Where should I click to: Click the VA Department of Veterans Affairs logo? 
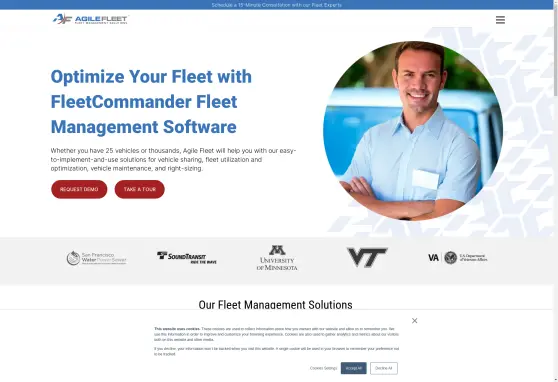(x=458, y=257)
